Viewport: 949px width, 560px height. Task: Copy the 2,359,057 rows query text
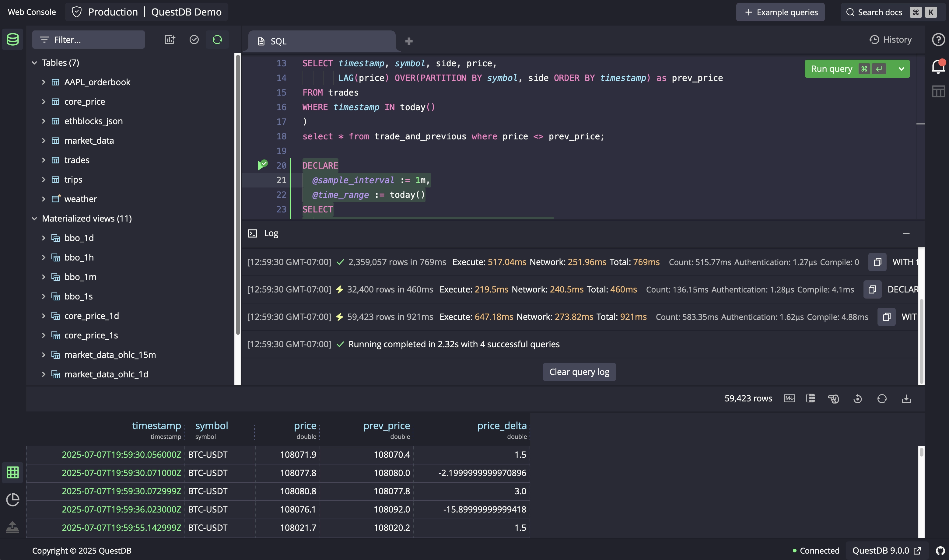coord(877,262)
